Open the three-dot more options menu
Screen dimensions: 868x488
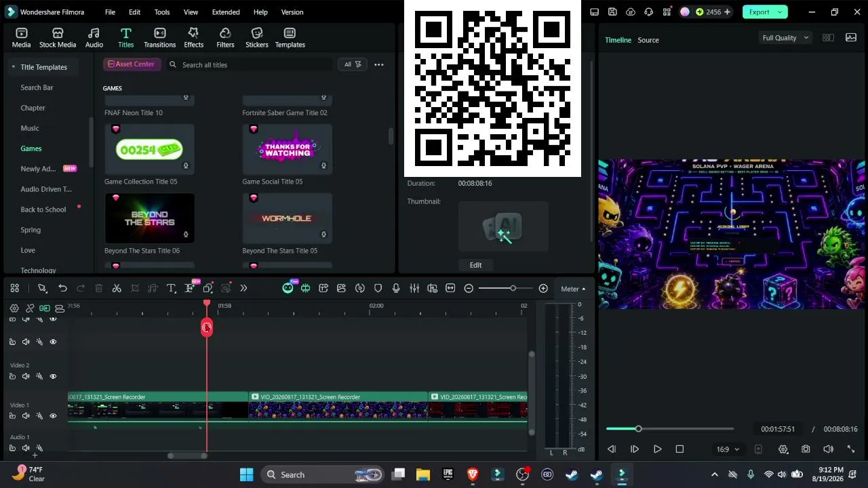(x=379, y=64)
